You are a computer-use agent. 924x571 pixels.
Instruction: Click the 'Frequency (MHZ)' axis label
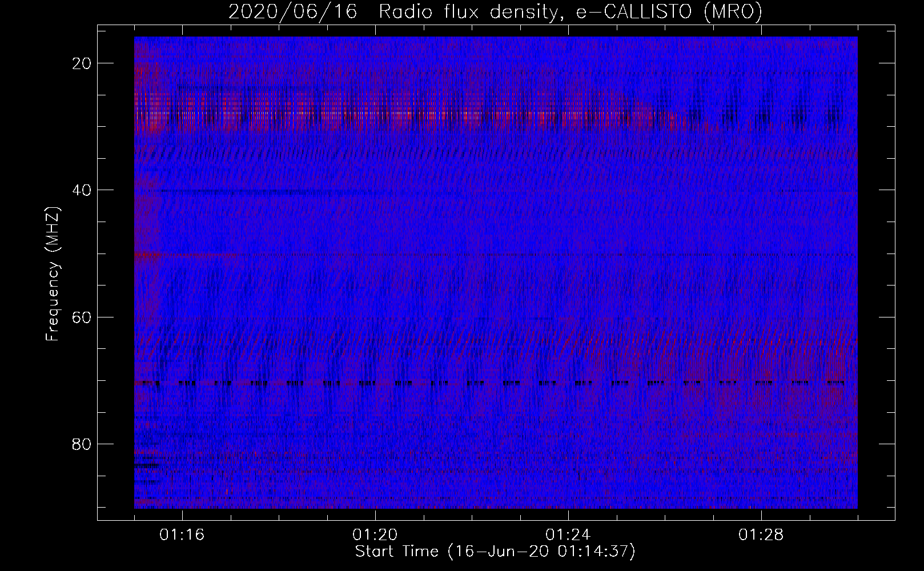[x=53, y=274]
